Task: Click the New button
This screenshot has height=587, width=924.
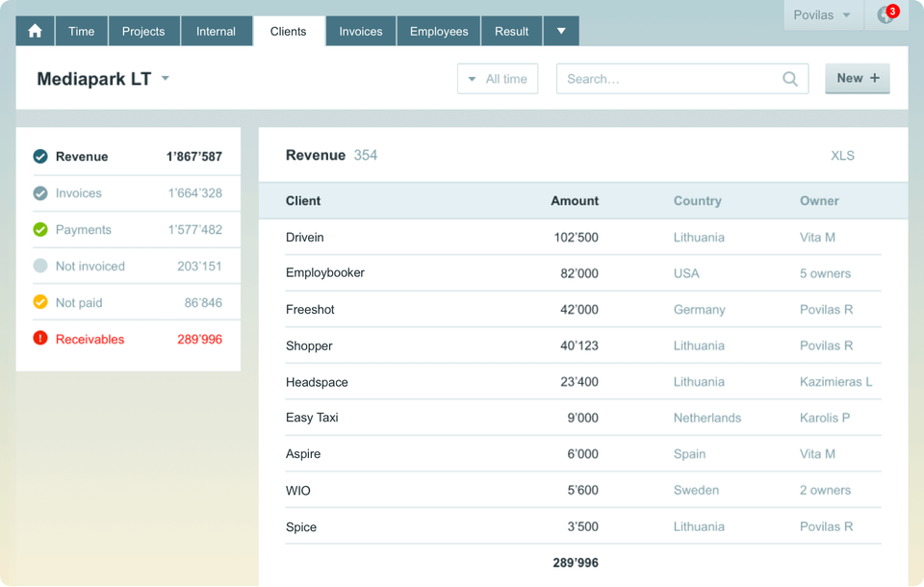Action: [x=857, y=78]
